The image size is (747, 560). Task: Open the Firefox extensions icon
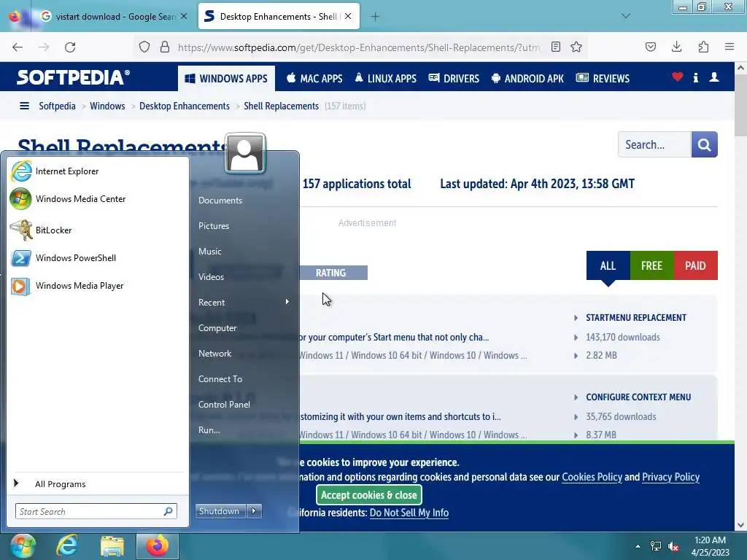(x=703, y=47)
